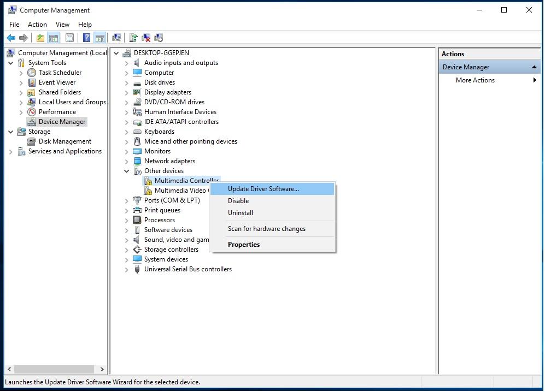The width and height of the screenshot is (545, 392).
Task: Open the View menu
Action: pos(62,25)
